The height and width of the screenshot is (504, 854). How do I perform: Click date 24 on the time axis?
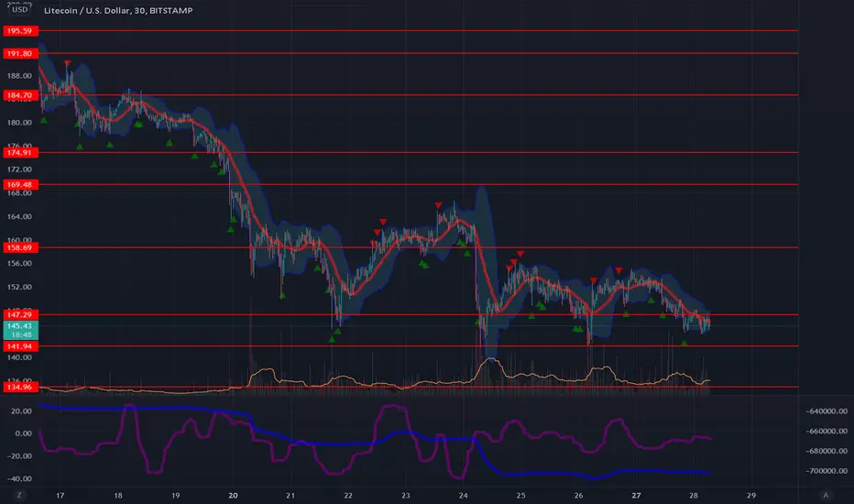[x=463, y=495]
